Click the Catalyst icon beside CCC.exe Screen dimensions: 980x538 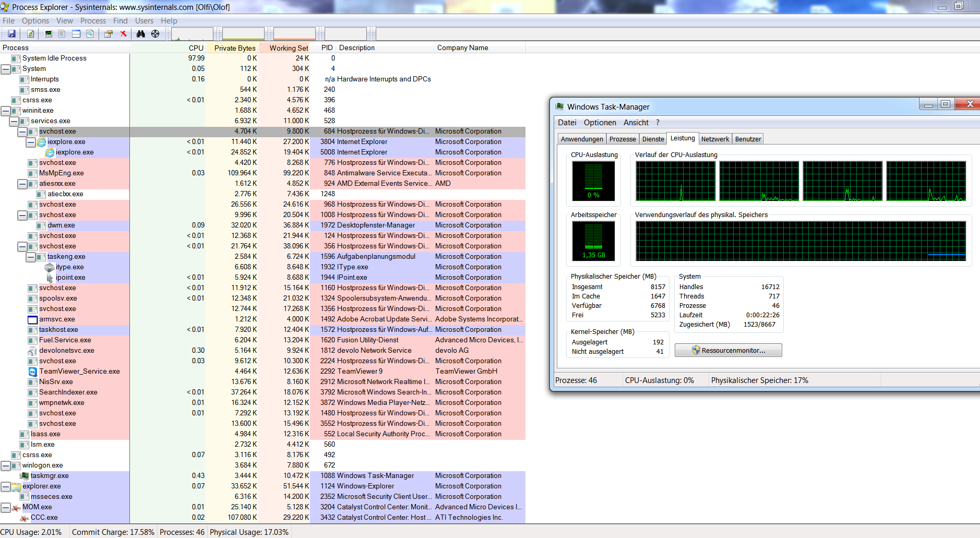click(x=25, y=518)
